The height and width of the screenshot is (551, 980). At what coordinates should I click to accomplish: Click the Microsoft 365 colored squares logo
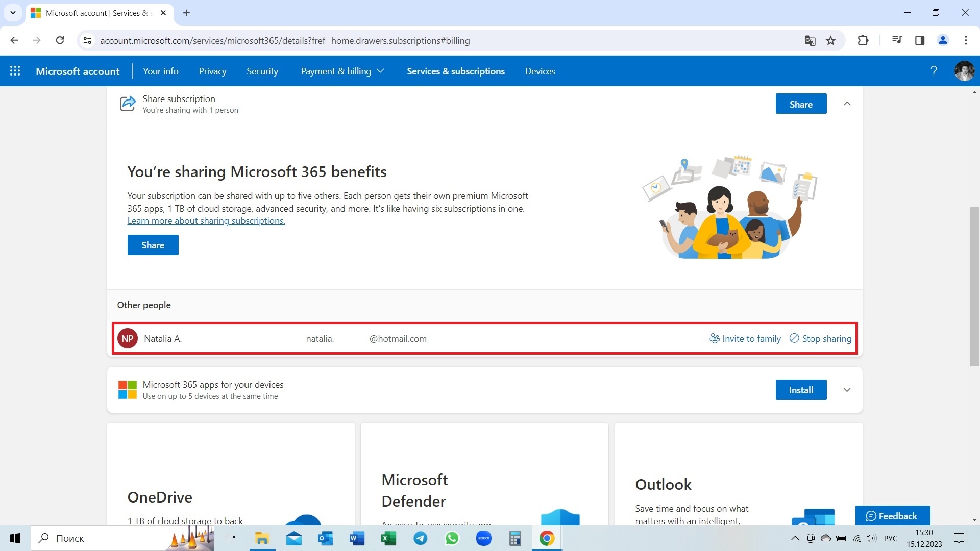pyautogui.click(x=127, y=390)
